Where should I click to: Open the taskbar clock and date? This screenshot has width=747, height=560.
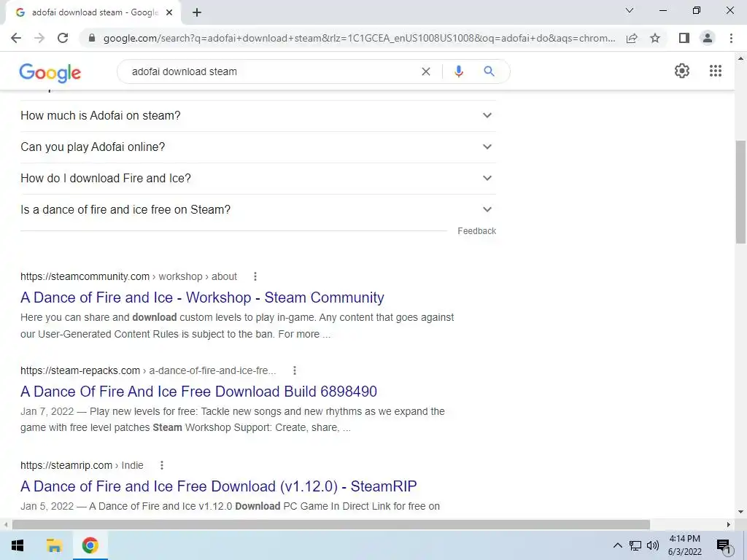click(684, 545)
